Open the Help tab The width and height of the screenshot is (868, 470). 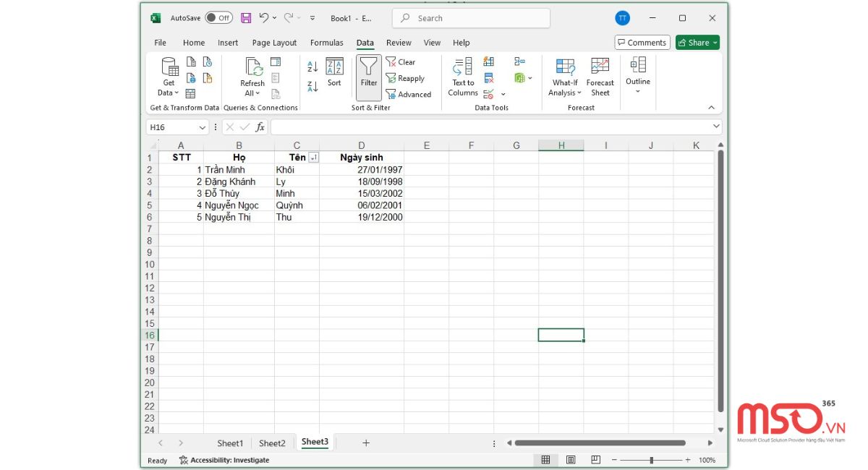pos(461,43)
